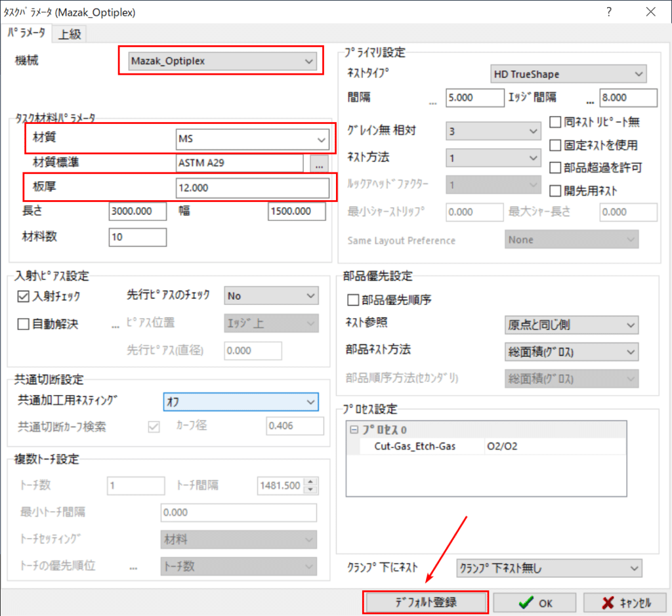Click the 長さ 3000.000 input field

[x=138, y=211]
